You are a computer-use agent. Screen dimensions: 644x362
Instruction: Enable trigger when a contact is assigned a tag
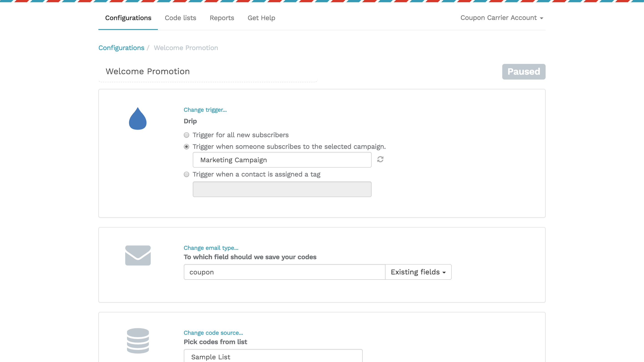point(186,174)
